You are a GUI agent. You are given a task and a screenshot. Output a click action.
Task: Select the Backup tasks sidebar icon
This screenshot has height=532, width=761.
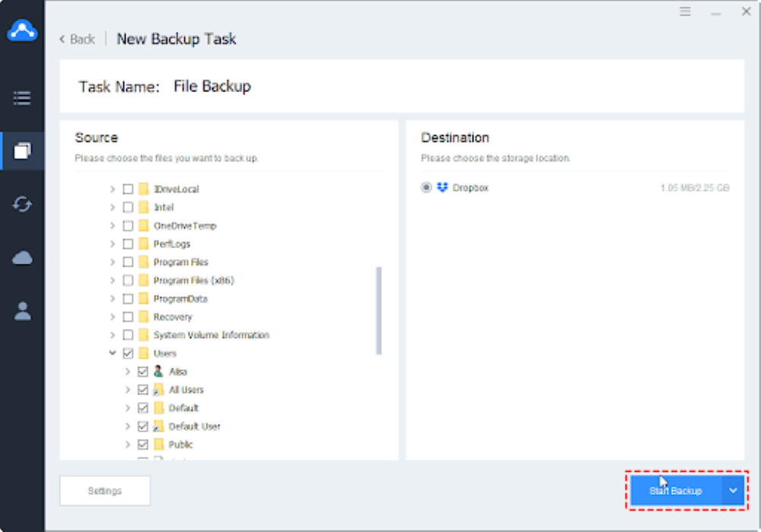tap(22, 151)
